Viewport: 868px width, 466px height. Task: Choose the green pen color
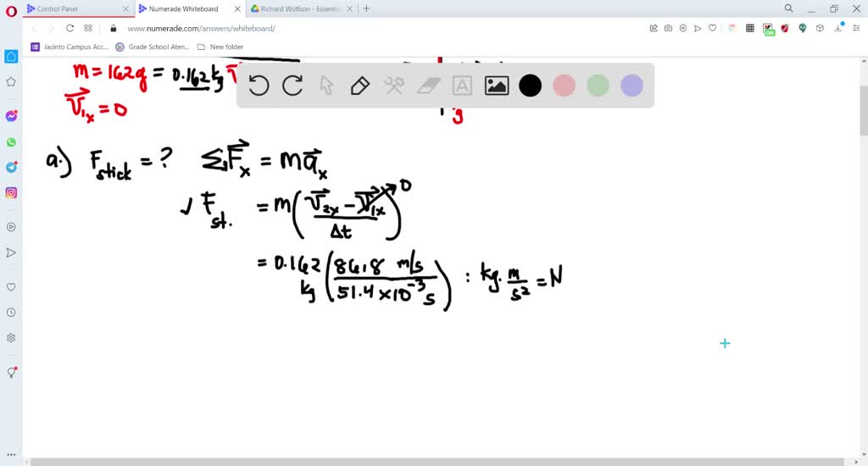(598, 86)
